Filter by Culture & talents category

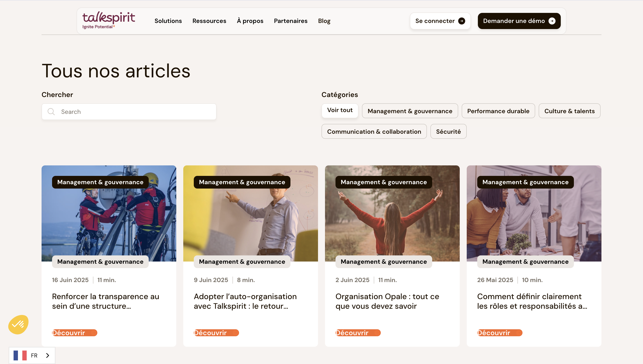tap(570, 111)
